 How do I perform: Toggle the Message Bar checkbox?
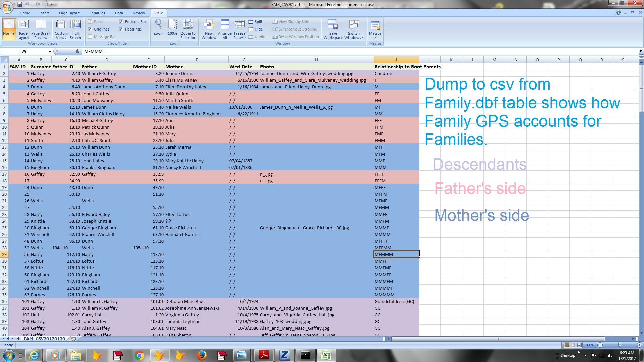(90, 37)
